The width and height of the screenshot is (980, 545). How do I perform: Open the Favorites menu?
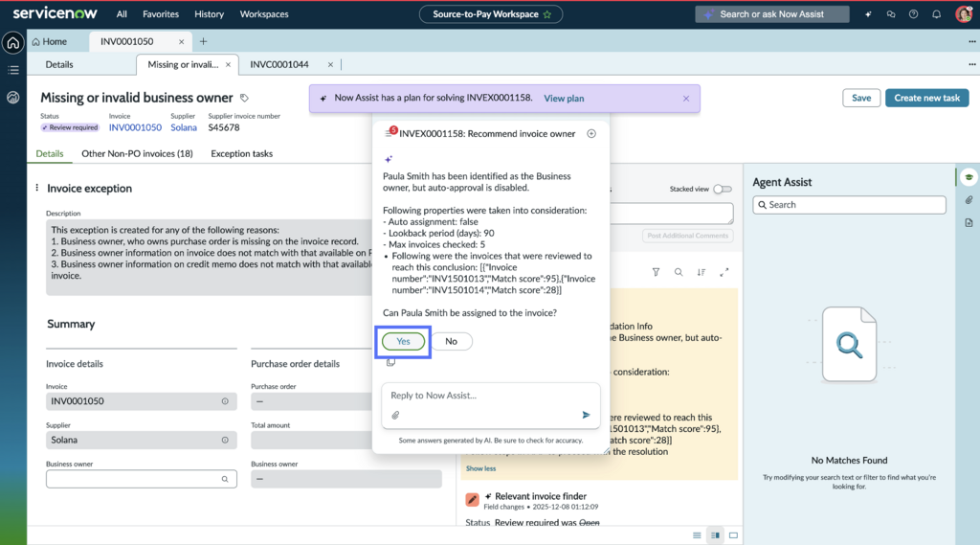click(161, 13)
